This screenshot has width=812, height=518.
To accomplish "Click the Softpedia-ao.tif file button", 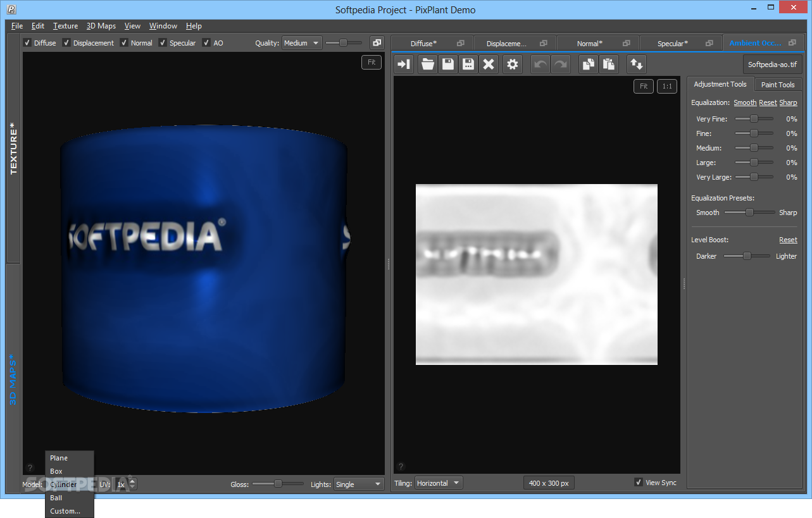I will [773, 64].
